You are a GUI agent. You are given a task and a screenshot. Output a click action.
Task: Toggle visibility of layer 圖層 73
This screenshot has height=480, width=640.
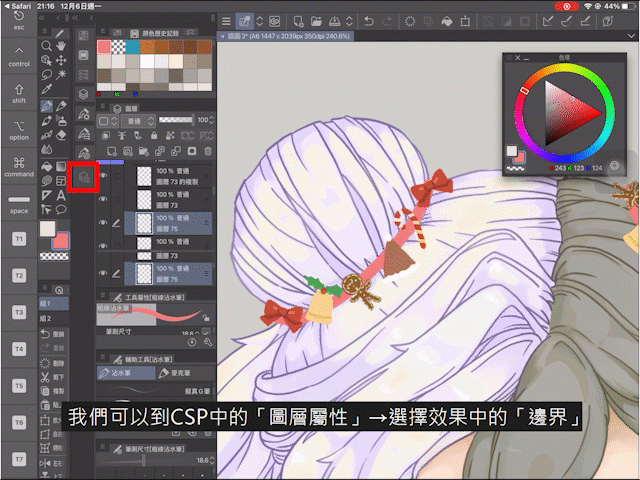(103, 199)
